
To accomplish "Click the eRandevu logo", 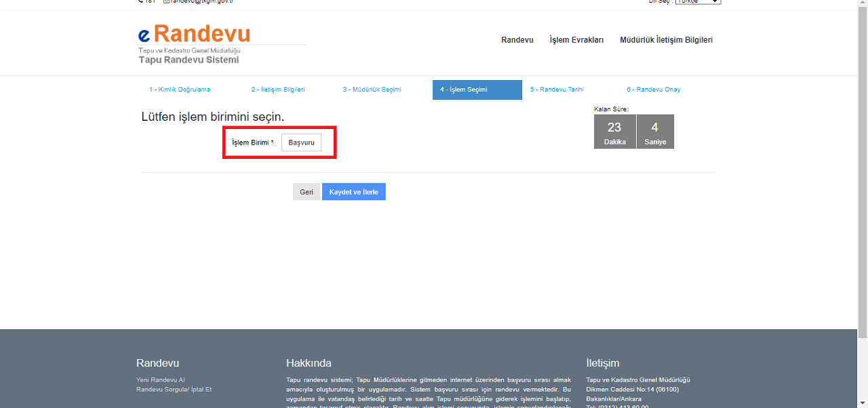I will 195,35.
